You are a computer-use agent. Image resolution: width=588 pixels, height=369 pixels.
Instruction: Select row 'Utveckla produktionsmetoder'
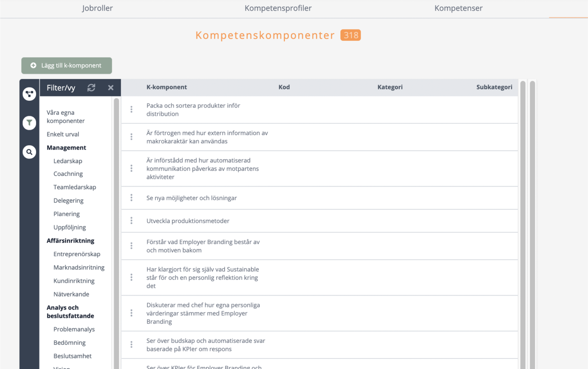click(319, 221)
